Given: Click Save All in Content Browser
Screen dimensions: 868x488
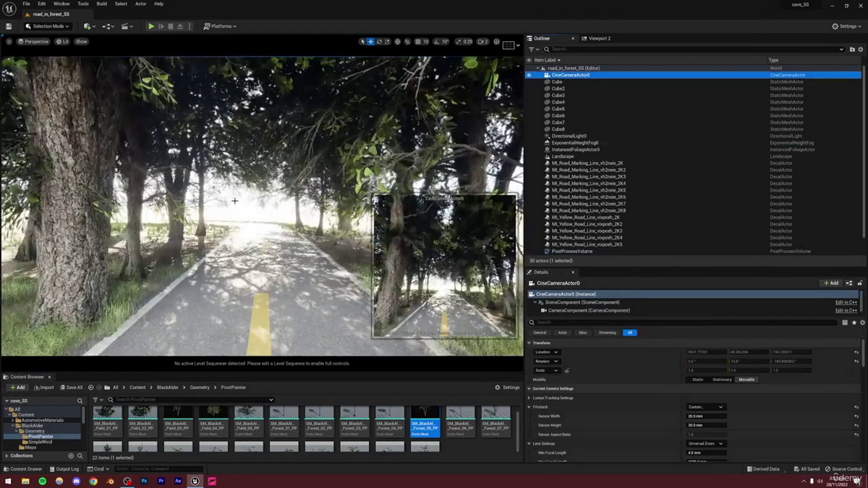Looking at the screenshot, I should coord(72,388).
